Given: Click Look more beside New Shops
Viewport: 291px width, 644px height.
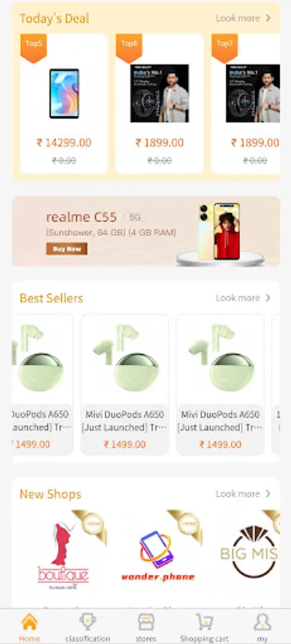Looking at the screenshot, I should pos(238,494).
